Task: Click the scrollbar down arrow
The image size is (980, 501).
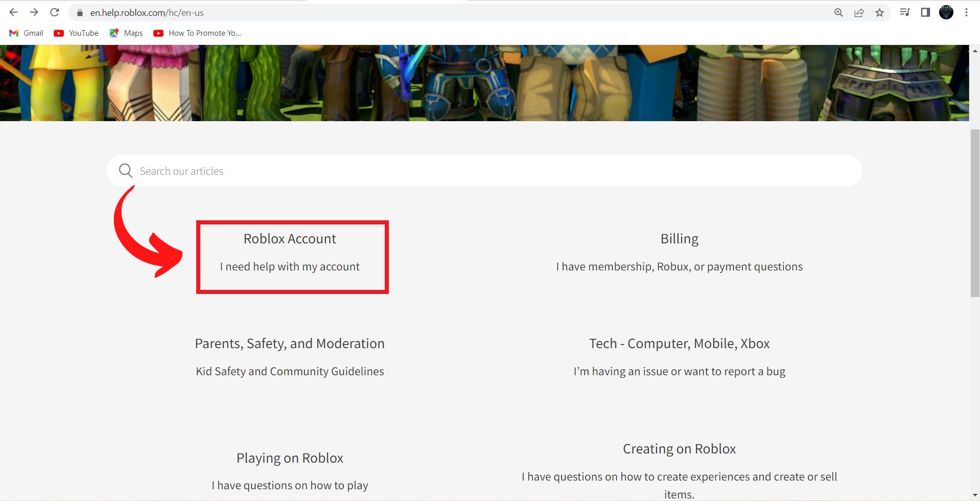Action: (975, 495)
